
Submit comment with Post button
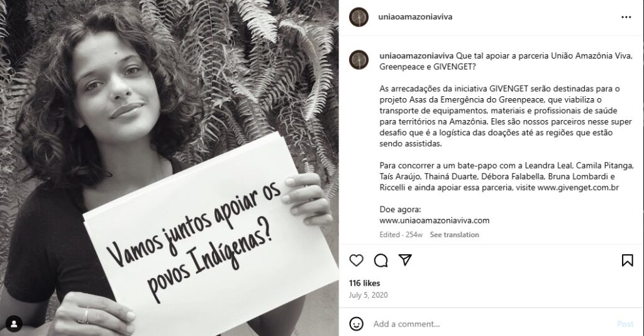click(625, 324)
